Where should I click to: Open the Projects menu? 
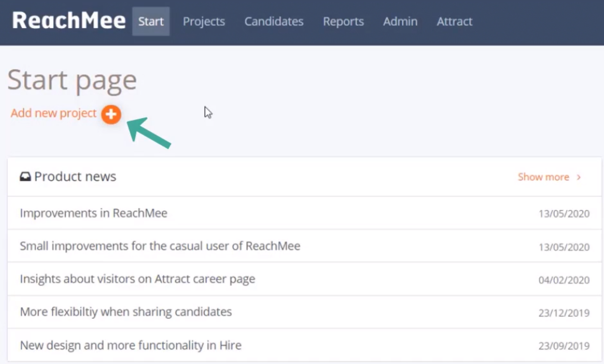pos(204,21)
